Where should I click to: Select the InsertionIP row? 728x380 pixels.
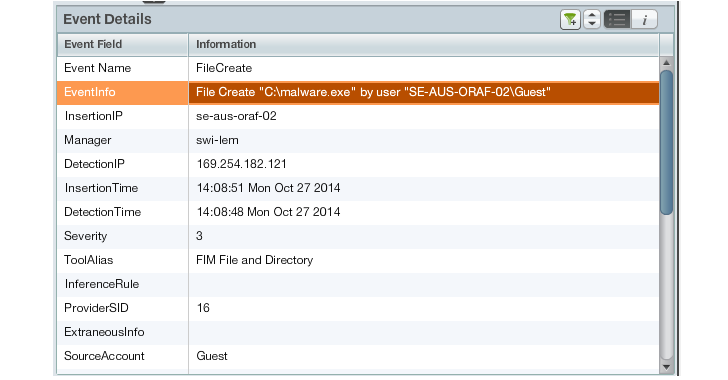358,116
